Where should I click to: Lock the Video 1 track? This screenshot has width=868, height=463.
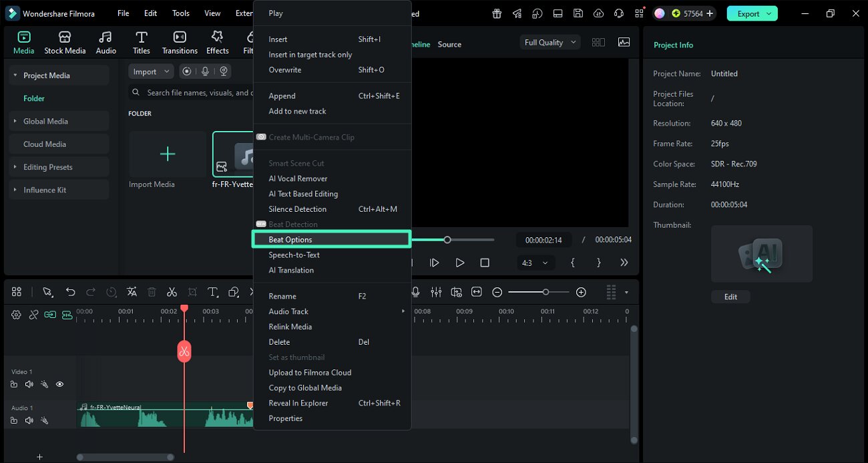pos(13,384)
